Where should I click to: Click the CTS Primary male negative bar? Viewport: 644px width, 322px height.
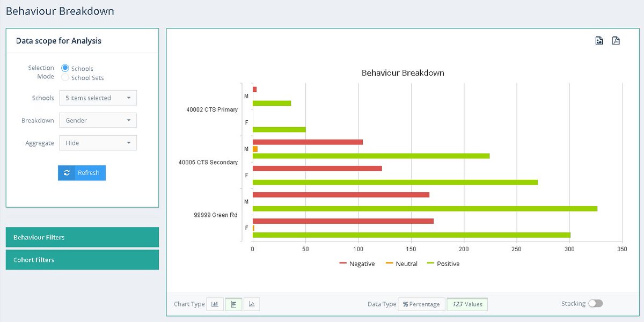pyautogui.click(x=254, y=89)
